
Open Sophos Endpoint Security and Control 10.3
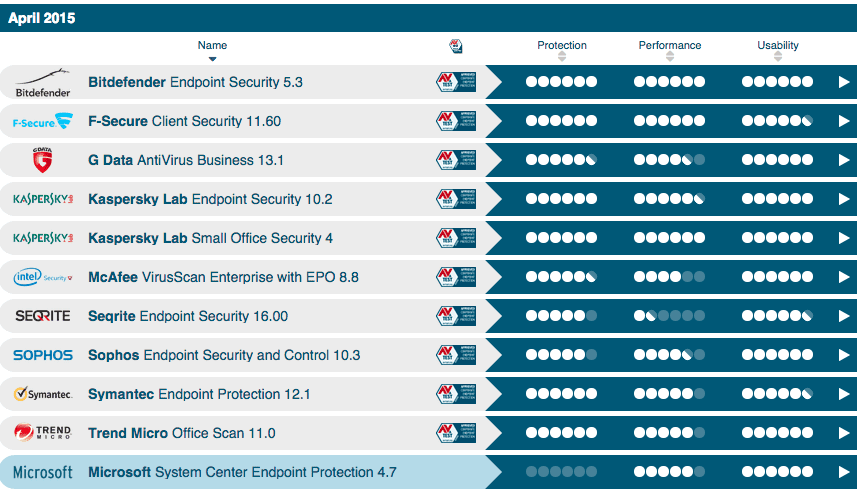tap(224, 355)
